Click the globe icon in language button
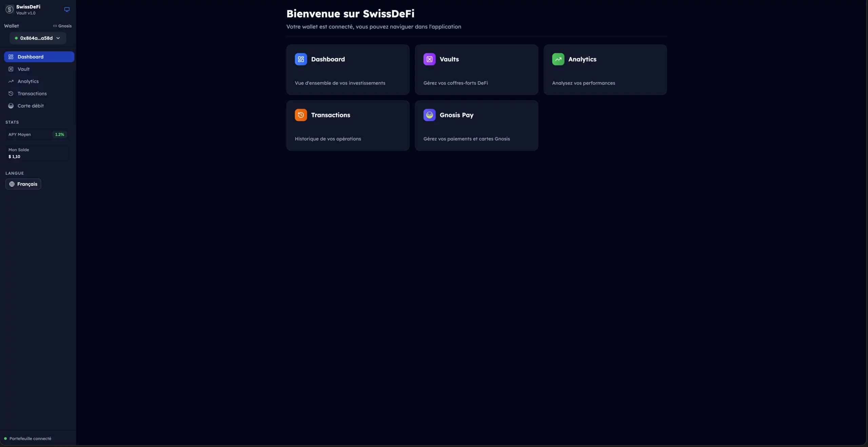 (x=12, y=184)
